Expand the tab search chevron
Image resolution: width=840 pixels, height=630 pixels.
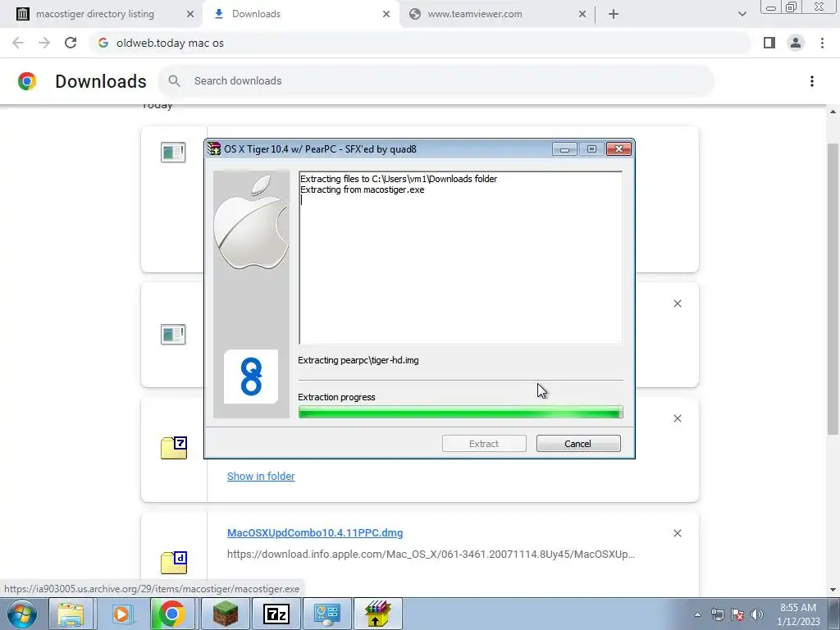tap(742, 14)
